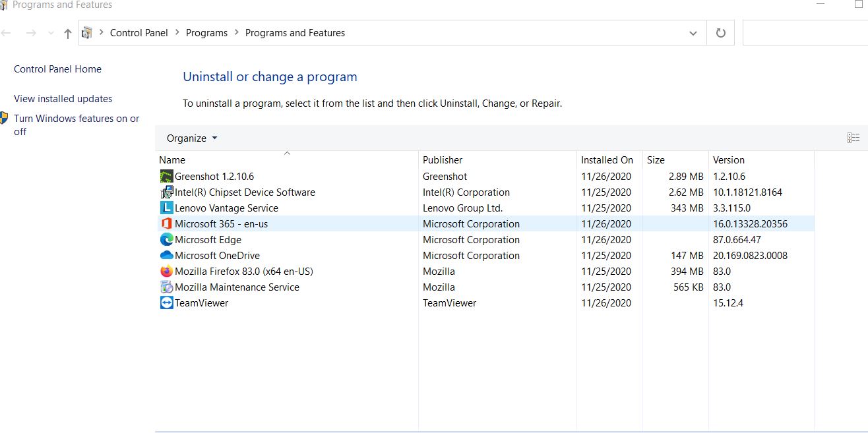Open View installed updates link

[x=63, y=99]
